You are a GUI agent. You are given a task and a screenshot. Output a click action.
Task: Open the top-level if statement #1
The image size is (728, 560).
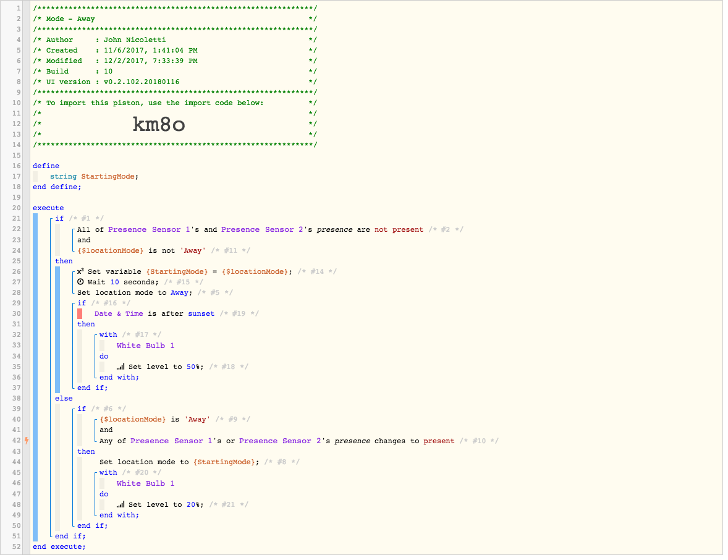click(x=59, y=218)
